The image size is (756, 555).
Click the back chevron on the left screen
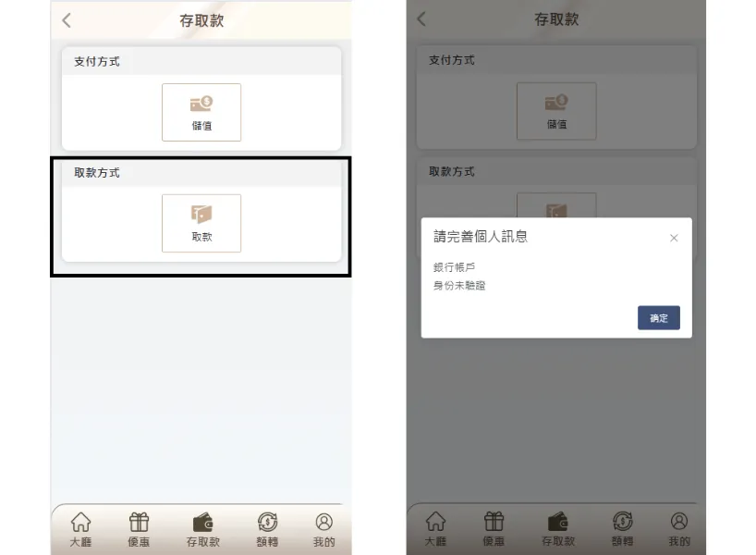(65, 19)
